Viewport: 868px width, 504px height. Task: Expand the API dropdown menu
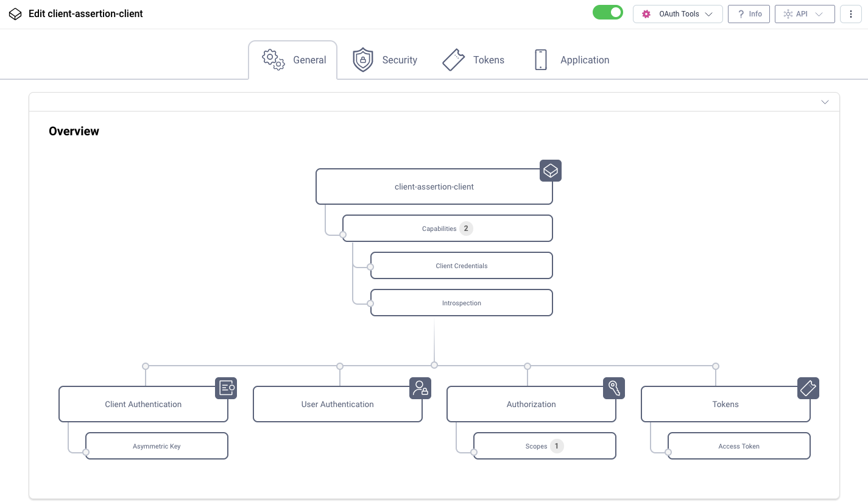[x=805, y=13]
